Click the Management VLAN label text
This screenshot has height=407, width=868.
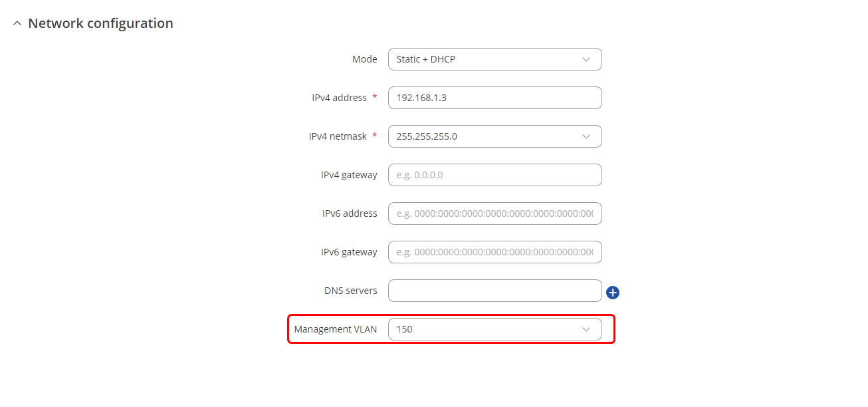coord(336,329)
